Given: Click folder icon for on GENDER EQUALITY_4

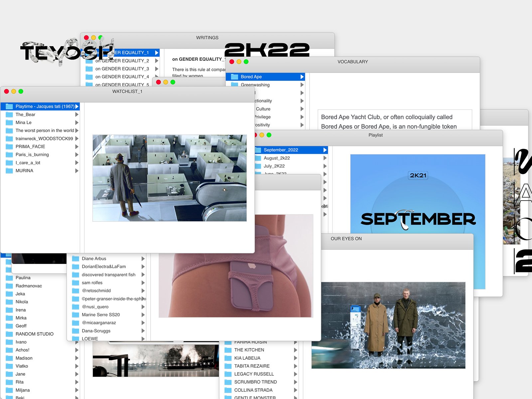Looking at the screenshot, I should (x=89, y=77).
